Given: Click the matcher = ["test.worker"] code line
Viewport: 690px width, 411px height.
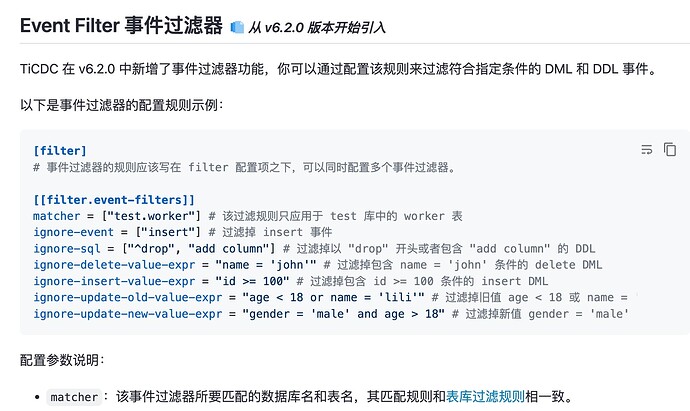Looking at the screenshot, I should coord(248,216).
